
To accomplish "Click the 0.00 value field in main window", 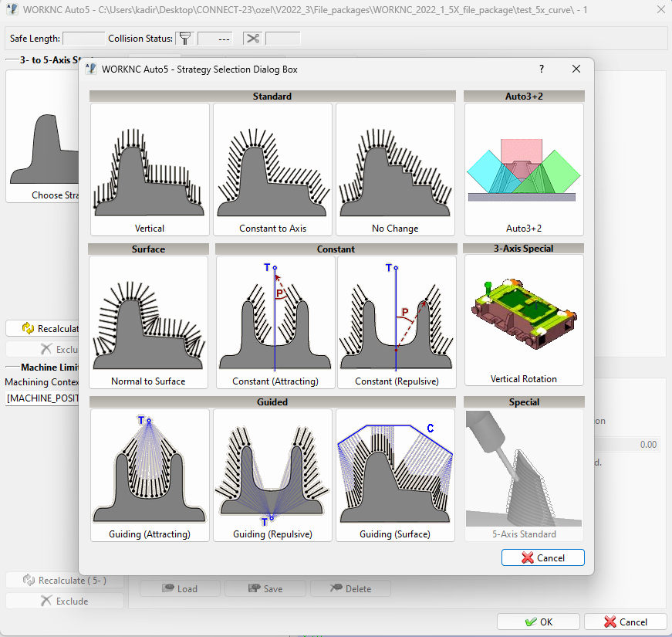I will click(x=626, y=445).
